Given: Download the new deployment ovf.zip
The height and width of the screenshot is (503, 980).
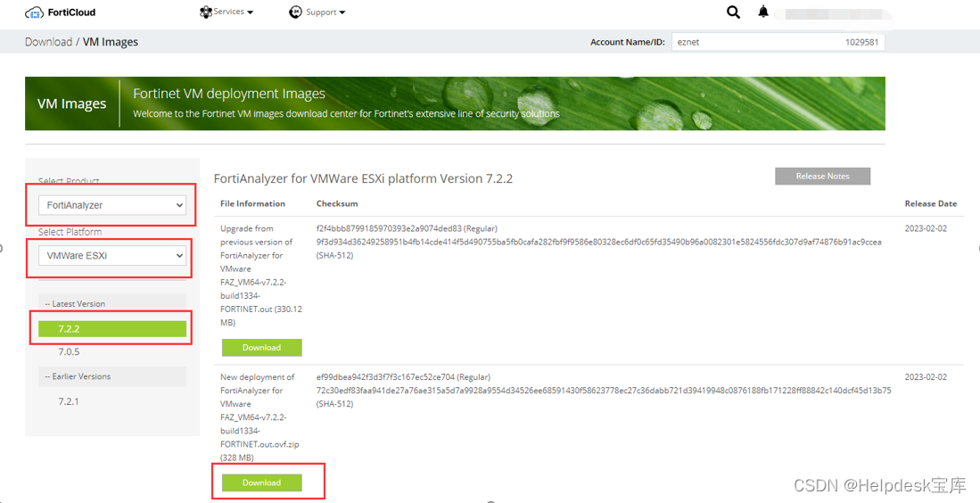Looking at the screenshot, I should click(262, 482).
